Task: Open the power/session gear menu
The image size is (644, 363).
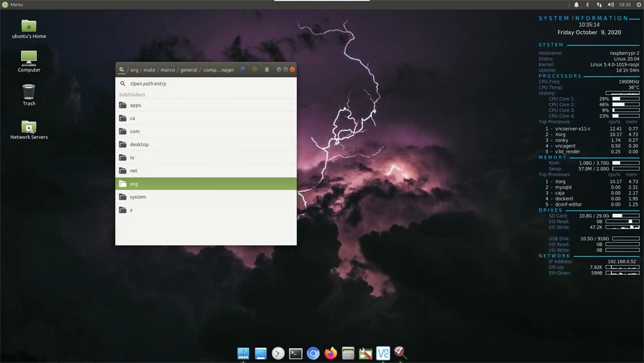Action: click(x=638, y=5)
